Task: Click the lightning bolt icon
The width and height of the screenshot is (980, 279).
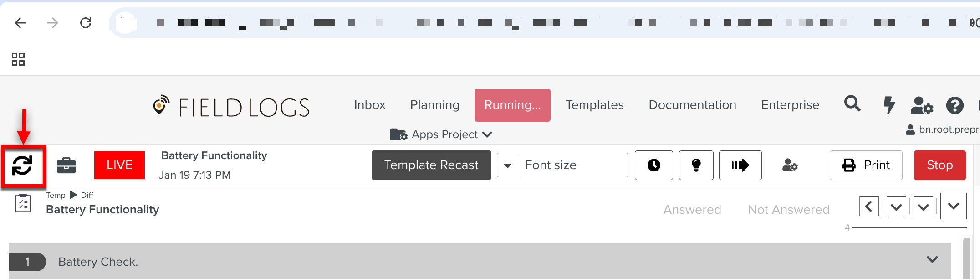Action: click(x=888, y=105)
